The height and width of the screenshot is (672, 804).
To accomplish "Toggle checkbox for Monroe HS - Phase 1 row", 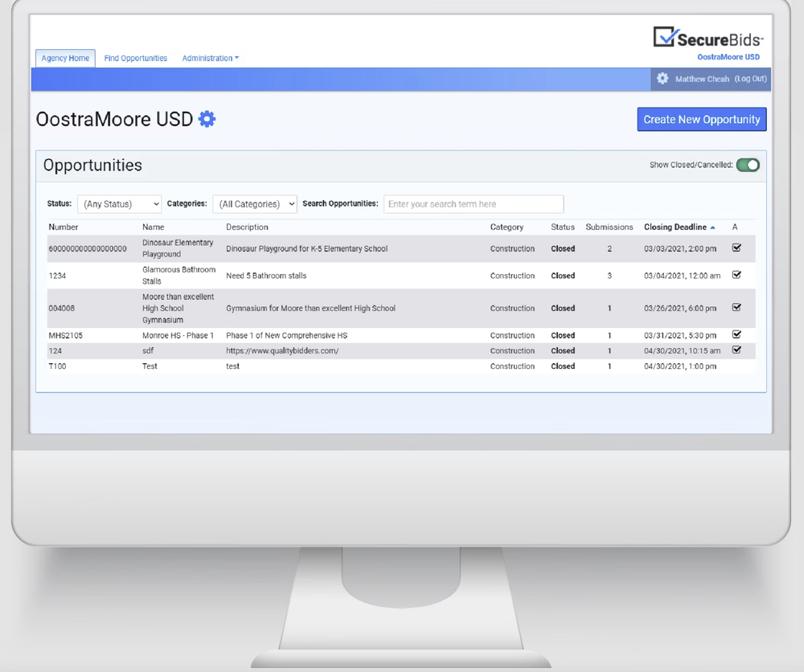I will coord(736,334).
